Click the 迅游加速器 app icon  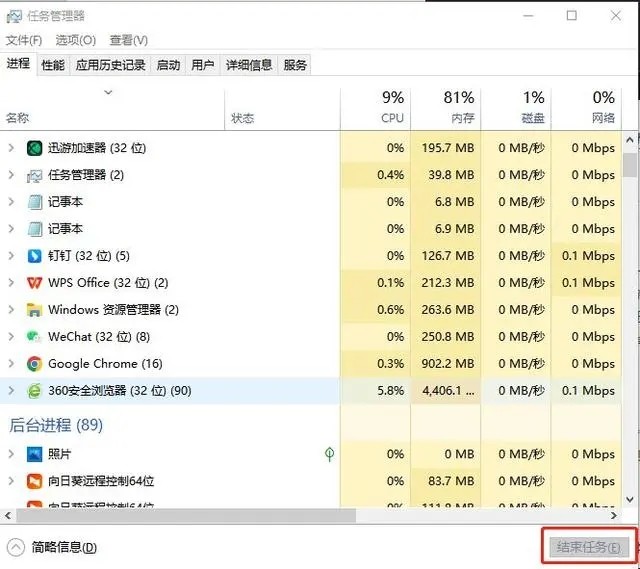tap(35, 148)
